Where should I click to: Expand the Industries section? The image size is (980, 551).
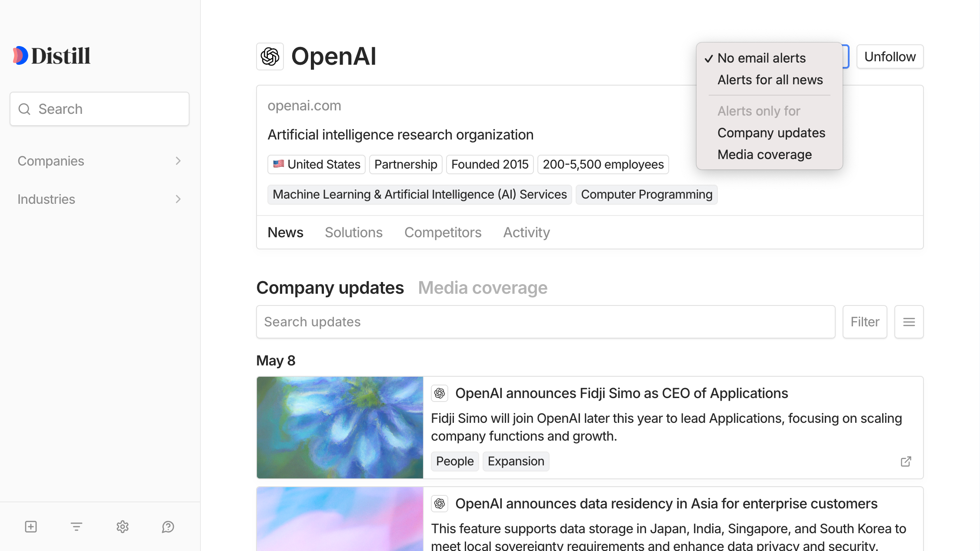[100, 199]
